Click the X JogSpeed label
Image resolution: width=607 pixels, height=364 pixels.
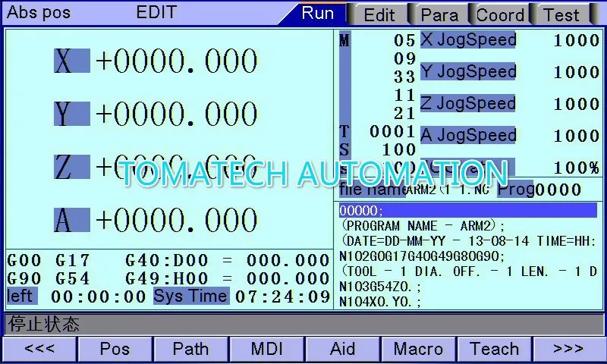(468, 39)
